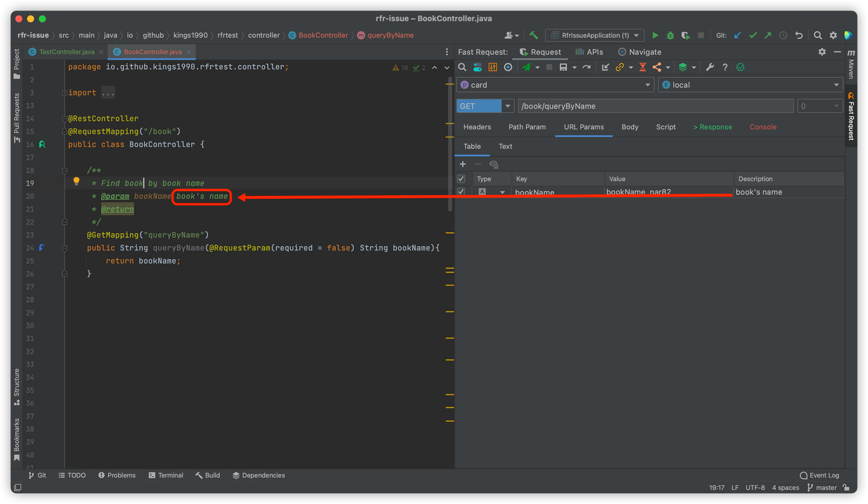Open the Body tab in Fast Request
This screenshot has height=504, width=868.
[629, 127]
